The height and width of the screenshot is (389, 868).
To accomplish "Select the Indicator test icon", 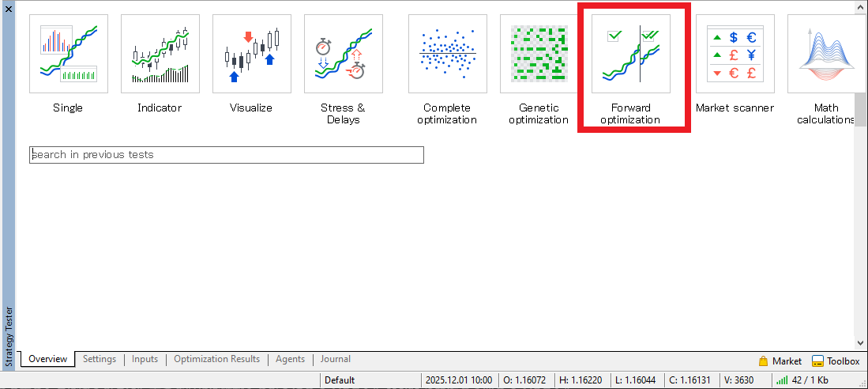I will click(160, 54).
